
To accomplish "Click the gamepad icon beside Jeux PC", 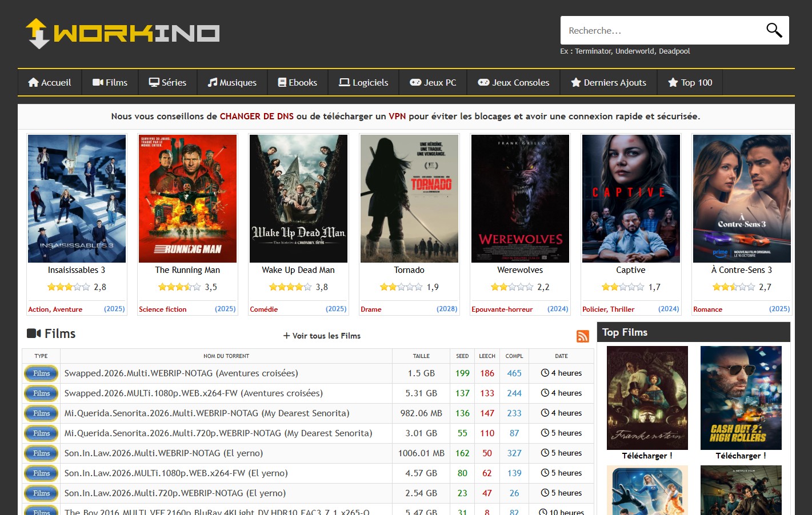I will [415, 82].
